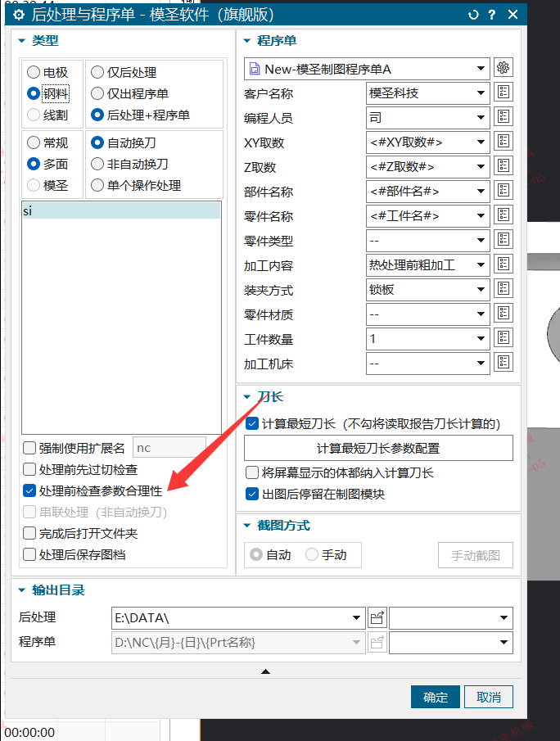Select the 常规 radio button

(47, 142)
